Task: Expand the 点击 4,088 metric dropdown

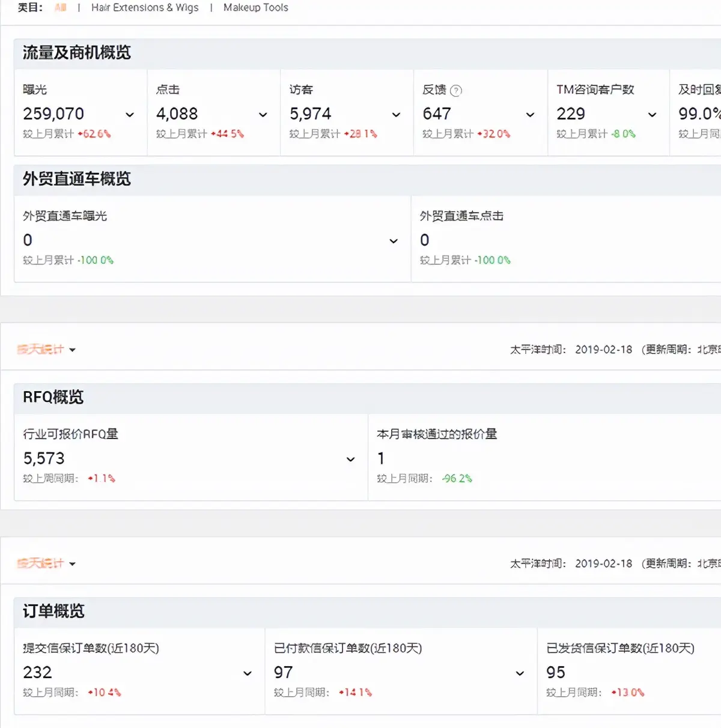Action: (263, 115)
